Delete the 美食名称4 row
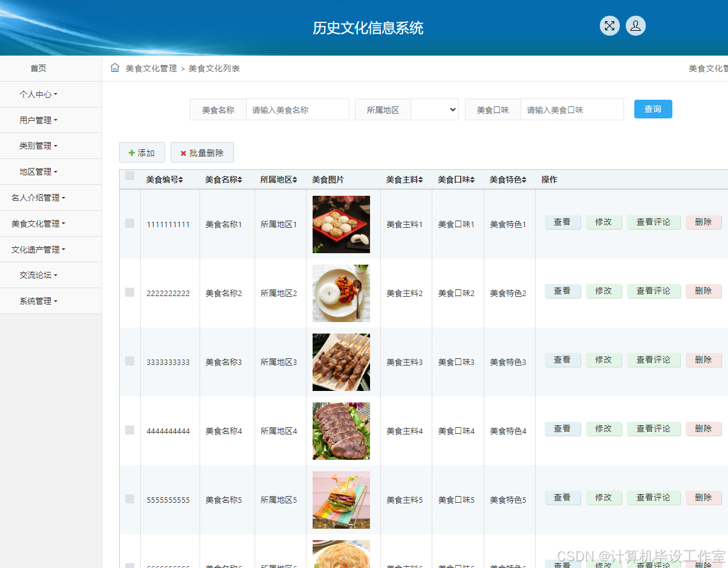This screenshot has width=728, height=568. pyautogui.click(x=704, y=429)
